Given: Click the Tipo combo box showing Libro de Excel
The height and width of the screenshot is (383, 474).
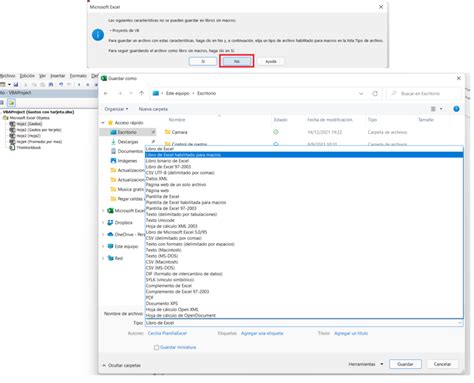Looking at the screenshot, I should coord(304,323).
